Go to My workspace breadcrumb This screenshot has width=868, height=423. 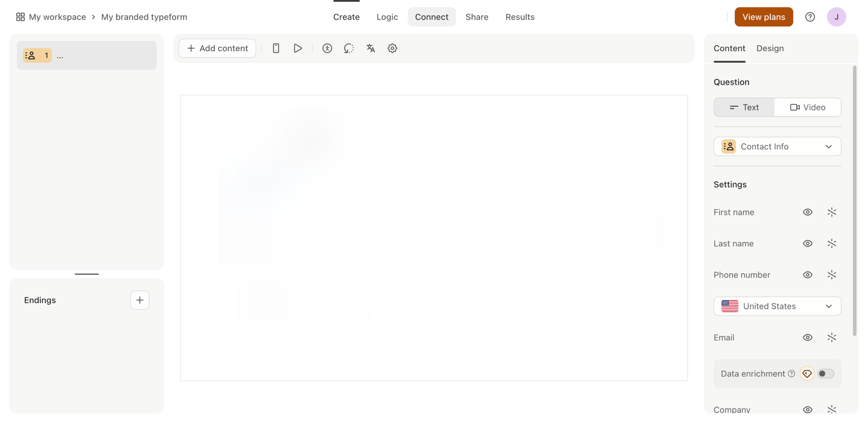point(57,17)
